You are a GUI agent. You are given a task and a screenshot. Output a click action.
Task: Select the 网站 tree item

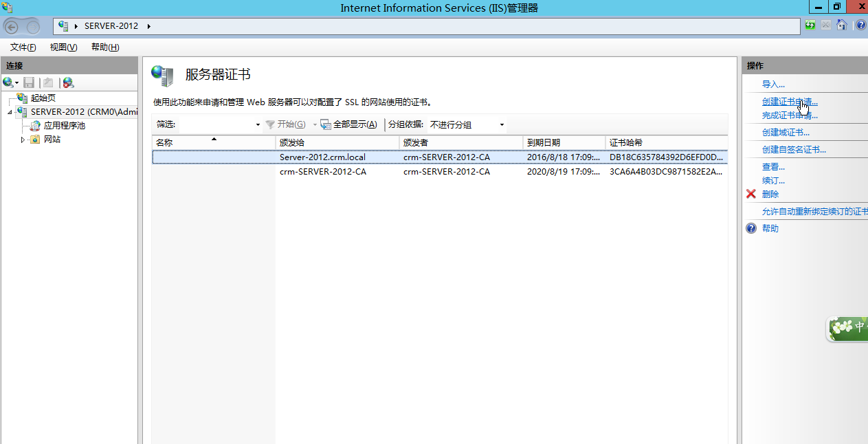point(52,140)
